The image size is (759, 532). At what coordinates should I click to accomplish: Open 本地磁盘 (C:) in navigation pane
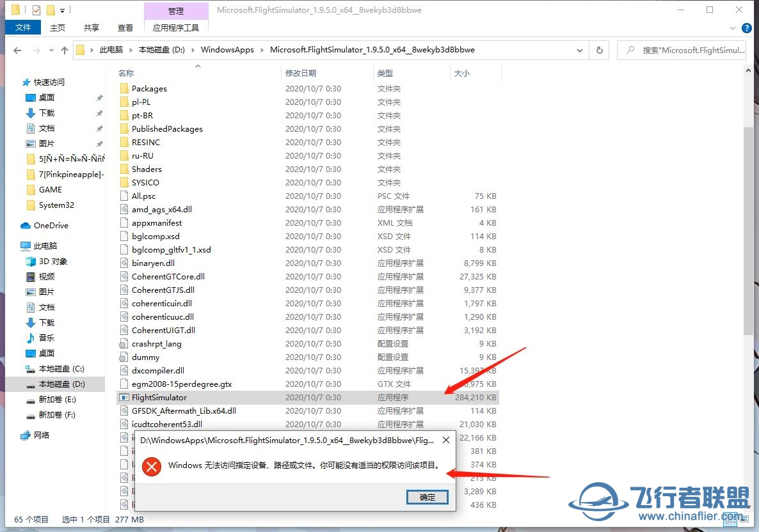pos(61,368)
